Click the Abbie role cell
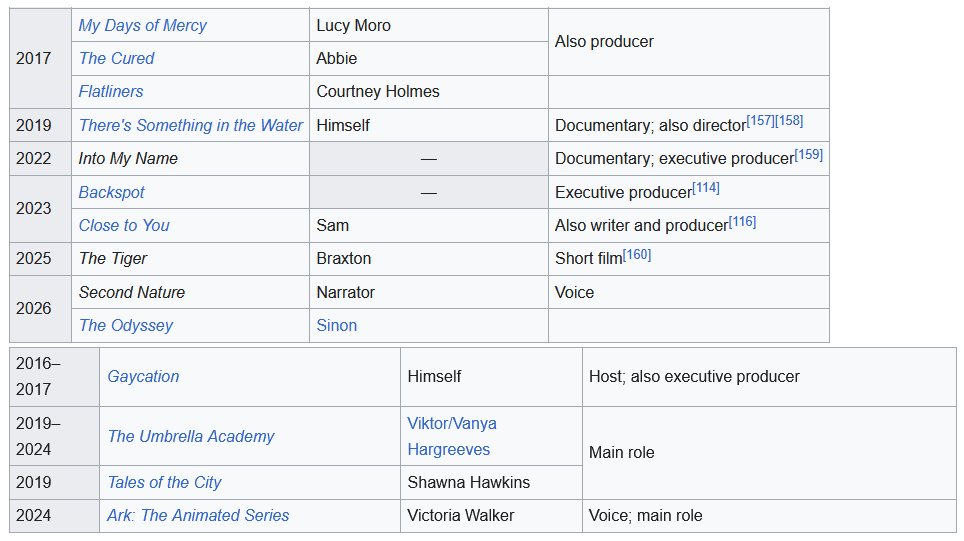964x541 pixels. [429, 58]
